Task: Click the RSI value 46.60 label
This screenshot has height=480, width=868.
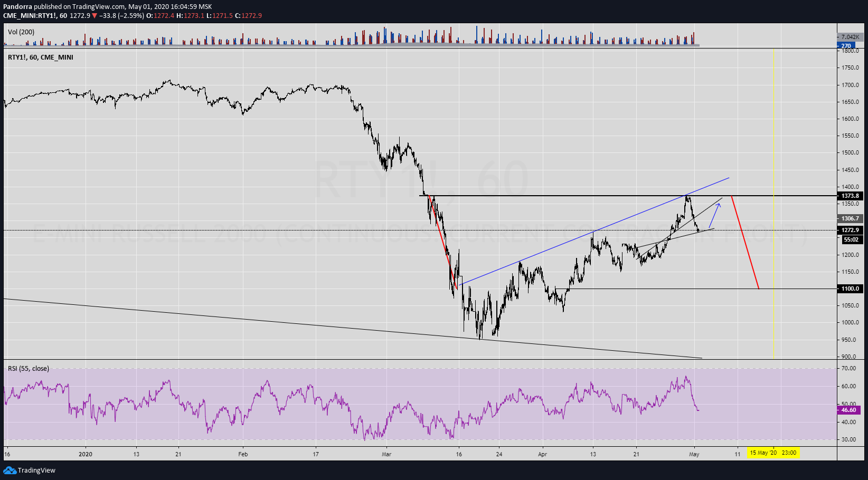Action: point(848,410)
